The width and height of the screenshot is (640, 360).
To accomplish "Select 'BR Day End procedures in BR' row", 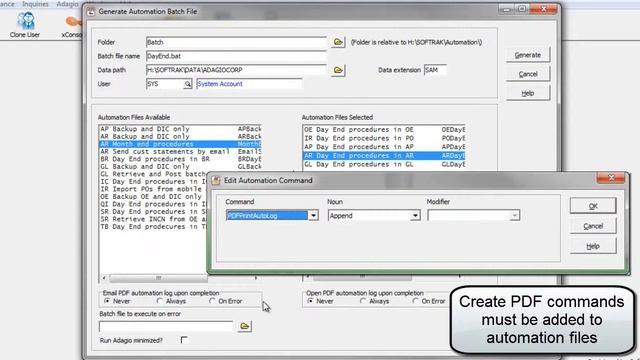I will tap(180, 159).
